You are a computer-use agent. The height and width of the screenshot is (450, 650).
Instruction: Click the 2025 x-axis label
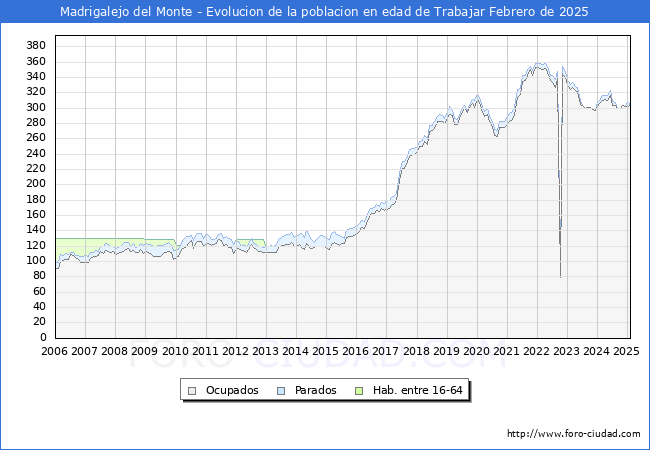[x=626, y=351]
